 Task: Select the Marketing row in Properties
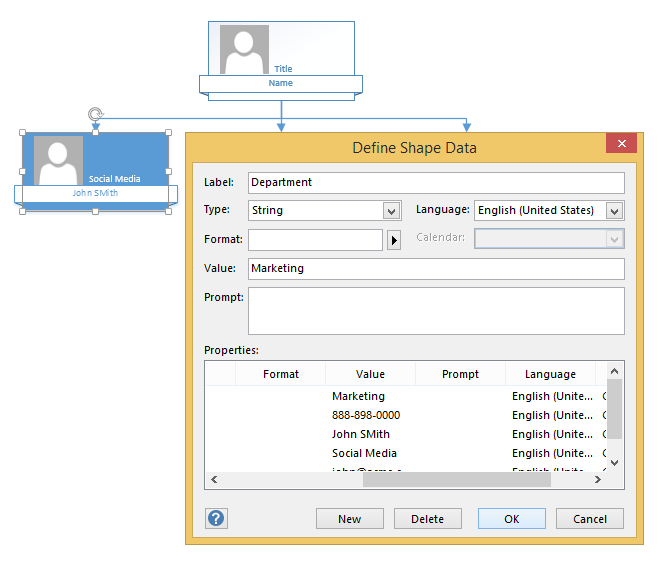[406, 396]
